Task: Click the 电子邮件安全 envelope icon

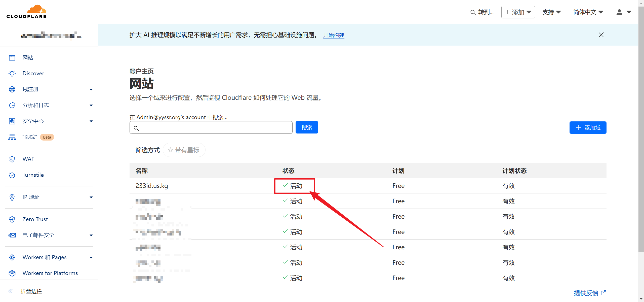Action: click(12, 235)
